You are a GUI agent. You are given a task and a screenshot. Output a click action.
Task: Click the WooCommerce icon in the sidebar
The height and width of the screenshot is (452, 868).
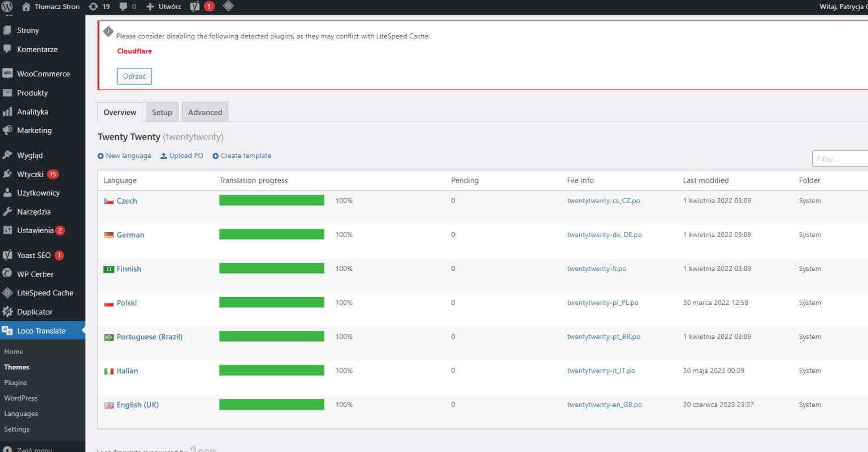click(x=7, y=74)
